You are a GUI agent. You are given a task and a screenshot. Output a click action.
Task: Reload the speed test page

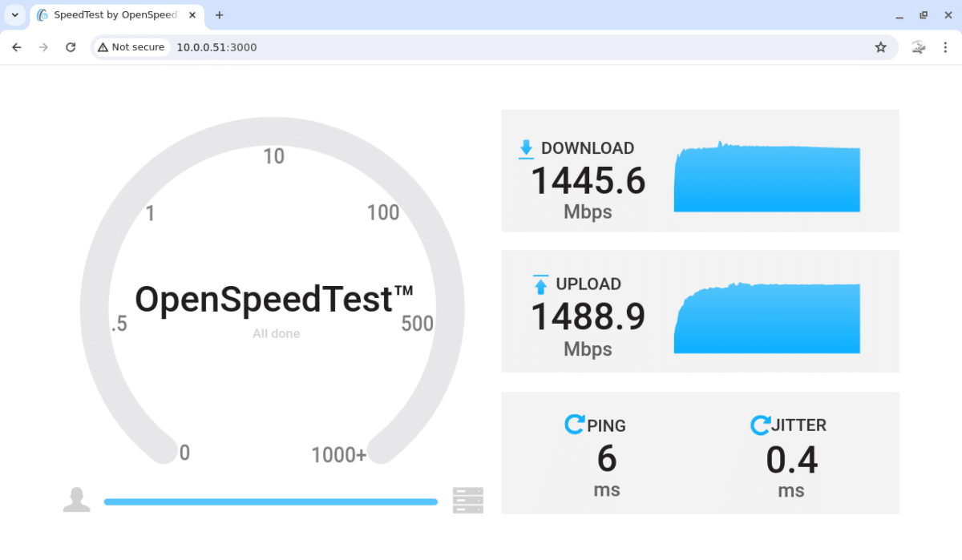tap(71, 47)
